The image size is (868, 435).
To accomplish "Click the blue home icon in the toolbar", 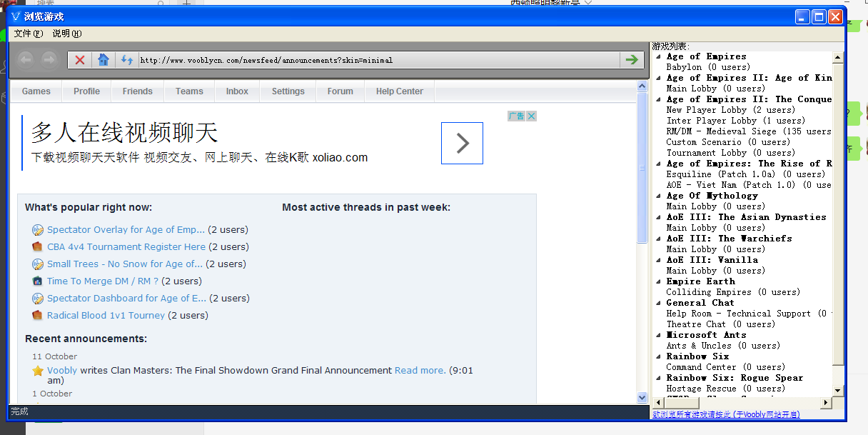I will 102,59.
